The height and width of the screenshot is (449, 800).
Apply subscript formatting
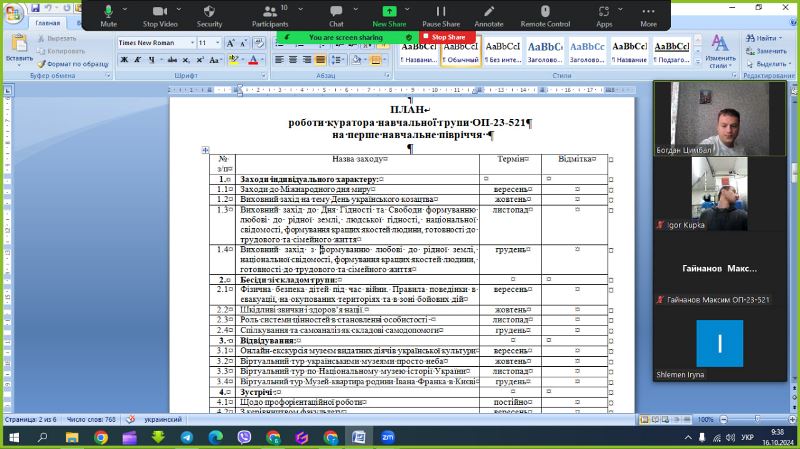click(186, 60)
